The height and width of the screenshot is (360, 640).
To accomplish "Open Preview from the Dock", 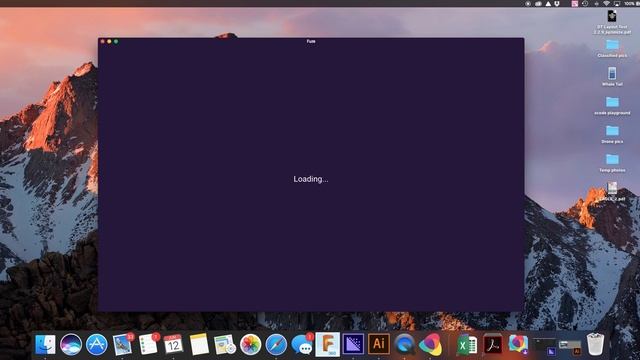I will click(x=224, y=344).
